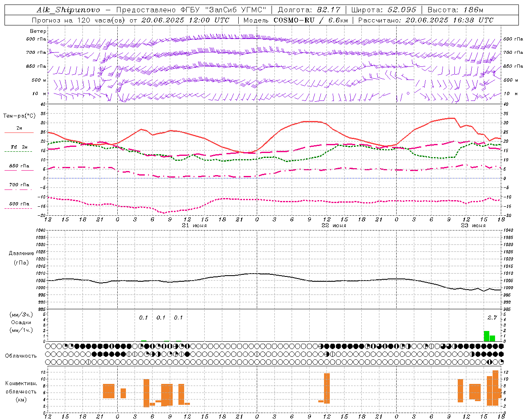Click the Td 2м dew point legend label
Screen dimensions: 525x420
pyautogui.click(x=19, y=147)
